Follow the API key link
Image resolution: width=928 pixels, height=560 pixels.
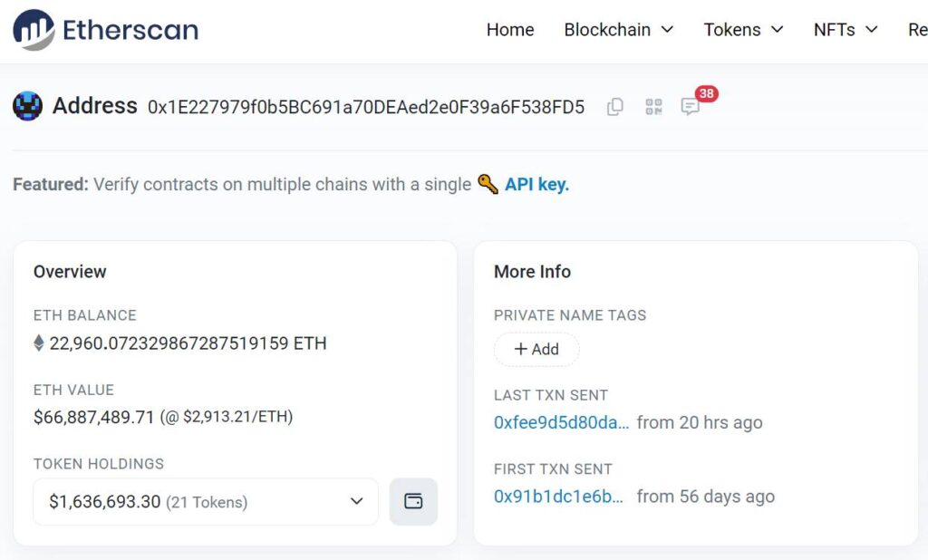point(536,184)
